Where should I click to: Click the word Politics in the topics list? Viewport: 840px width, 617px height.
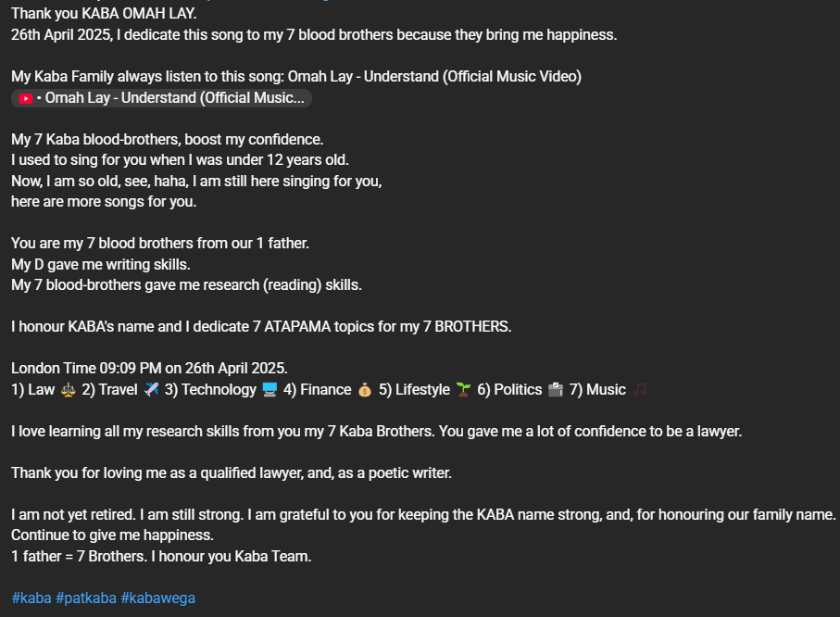coord(518,390)
